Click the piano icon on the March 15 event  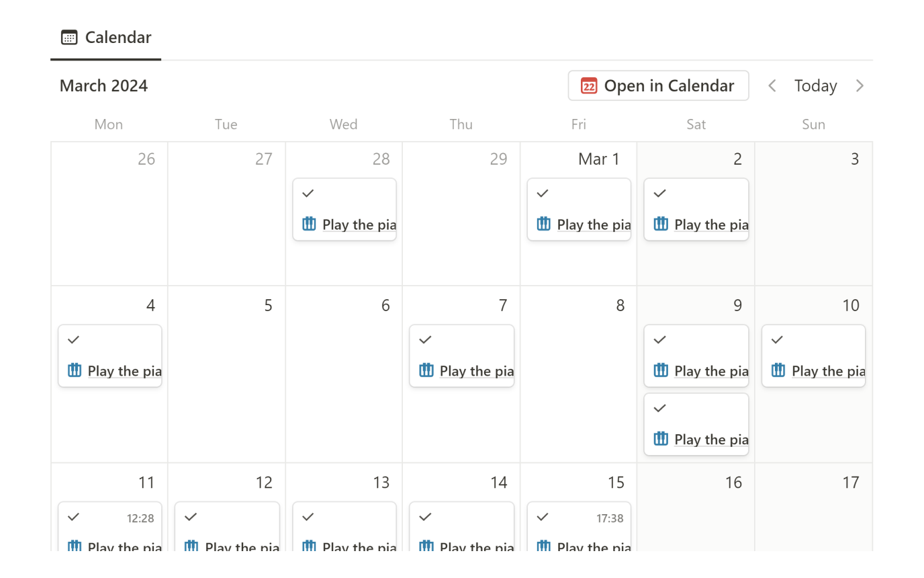click(x=543, y=547)
